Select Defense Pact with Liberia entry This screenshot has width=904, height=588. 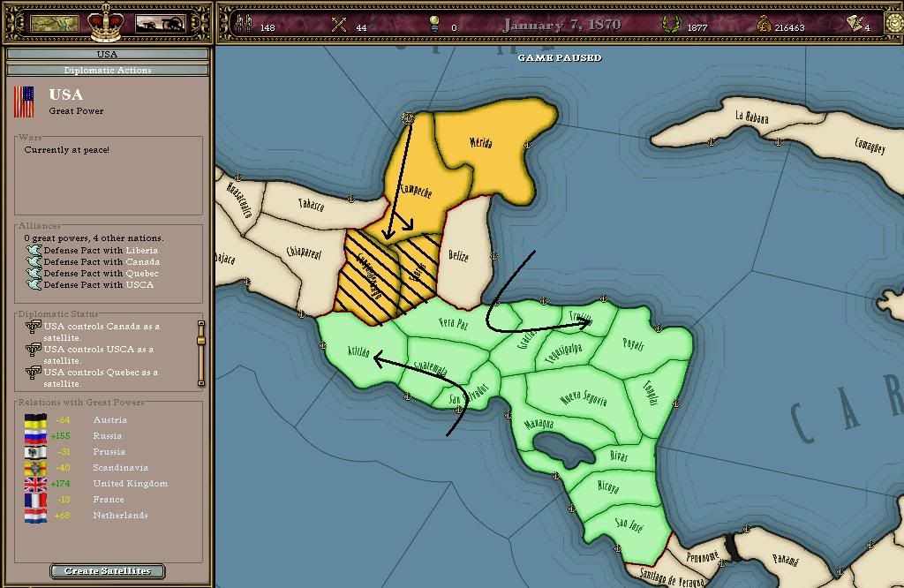[x=101, y=250]
